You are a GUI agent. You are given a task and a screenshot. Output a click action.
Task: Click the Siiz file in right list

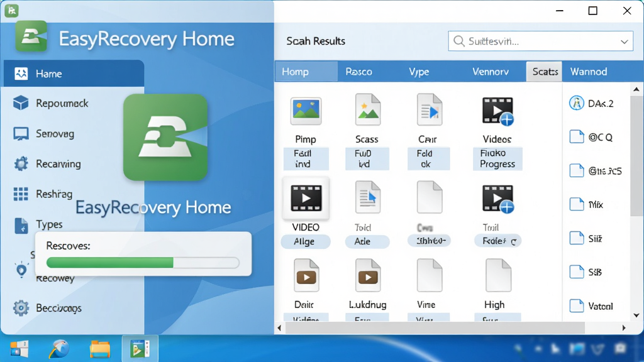click(x=586, y=238)
